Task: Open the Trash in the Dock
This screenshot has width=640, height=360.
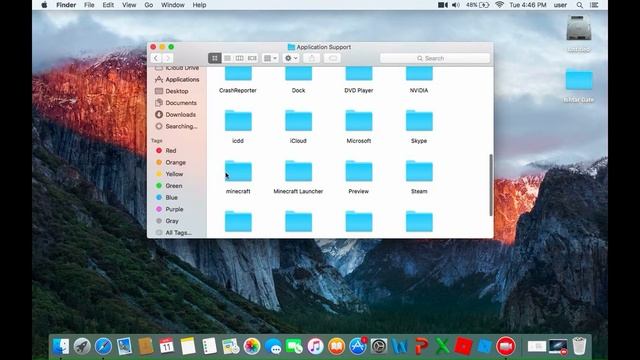Action: [579, 346]
